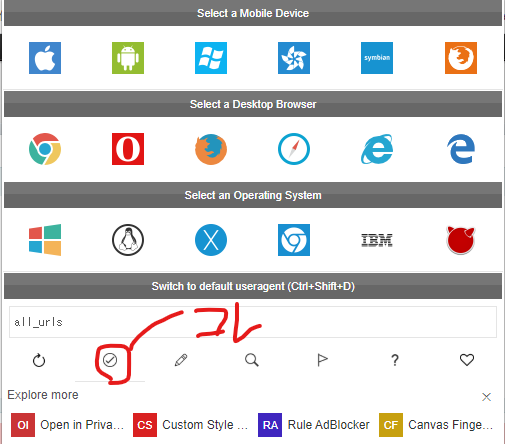Screen dimensions: 505x444
Task: Pick the Chrome desktop browser icon
Action: 45,149
